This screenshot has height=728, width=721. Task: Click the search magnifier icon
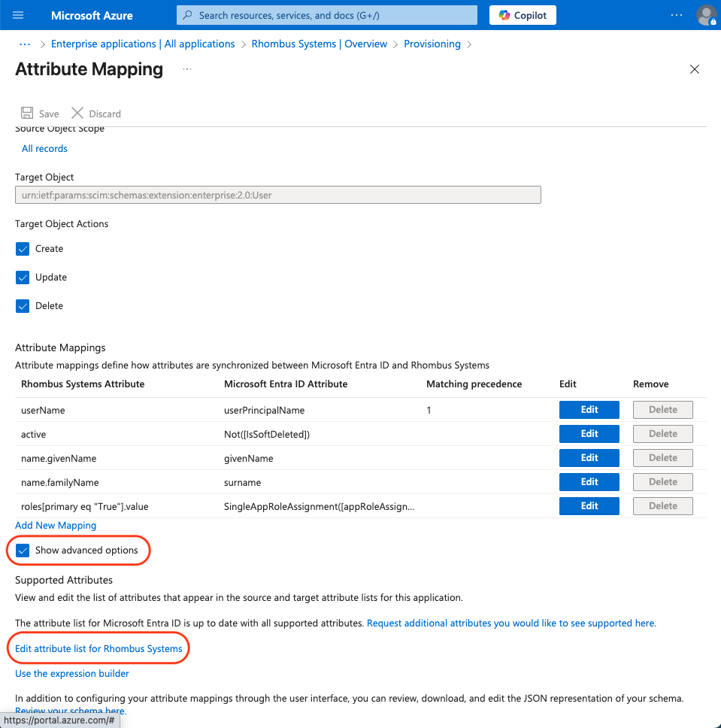[x=187, y=15]
